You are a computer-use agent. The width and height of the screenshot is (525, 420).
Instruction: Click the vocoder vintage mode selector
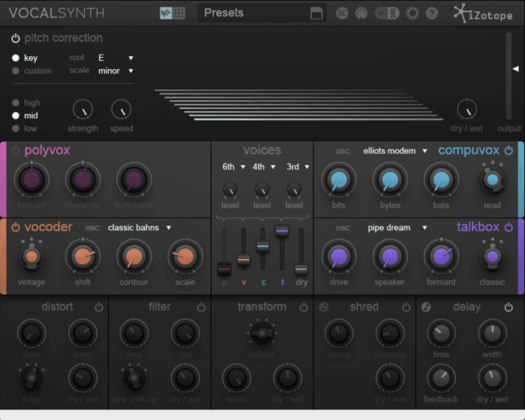click(x=31, y=256)
